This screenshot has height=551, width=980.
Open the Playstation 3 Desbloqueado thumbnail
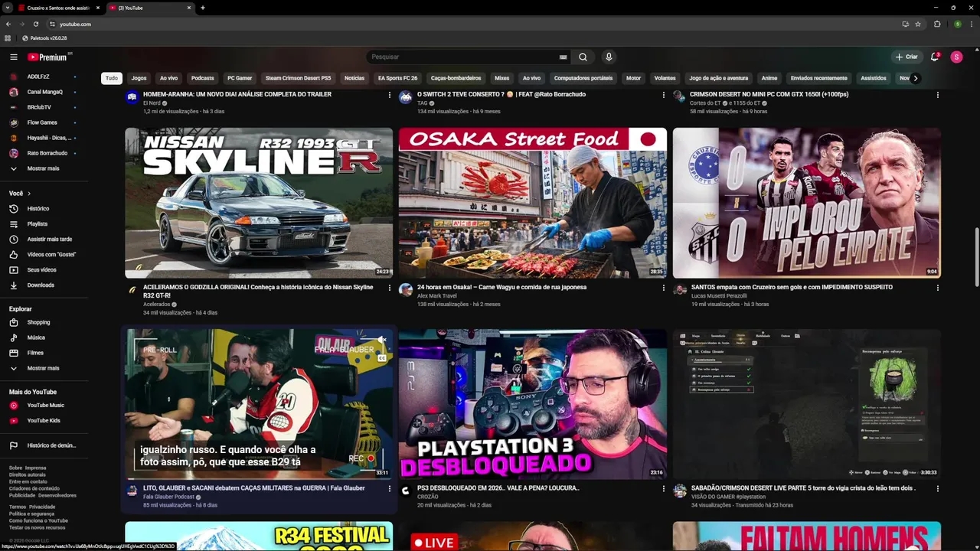pos(532,404)
